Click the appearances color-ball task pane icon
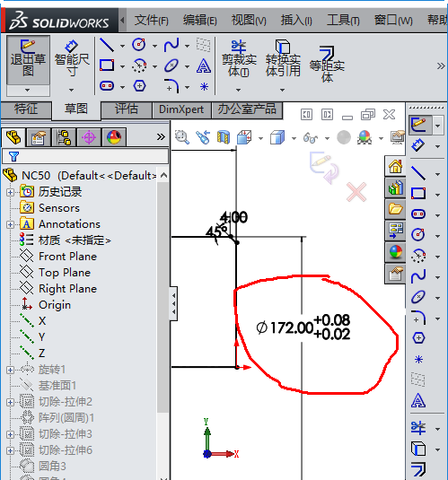448x480 pixels. 395,252
